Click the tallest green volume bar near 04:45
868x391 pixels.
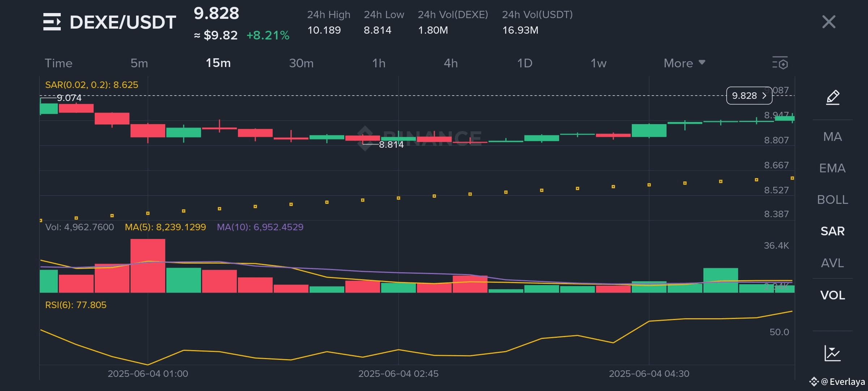click(x=720, y=280)
